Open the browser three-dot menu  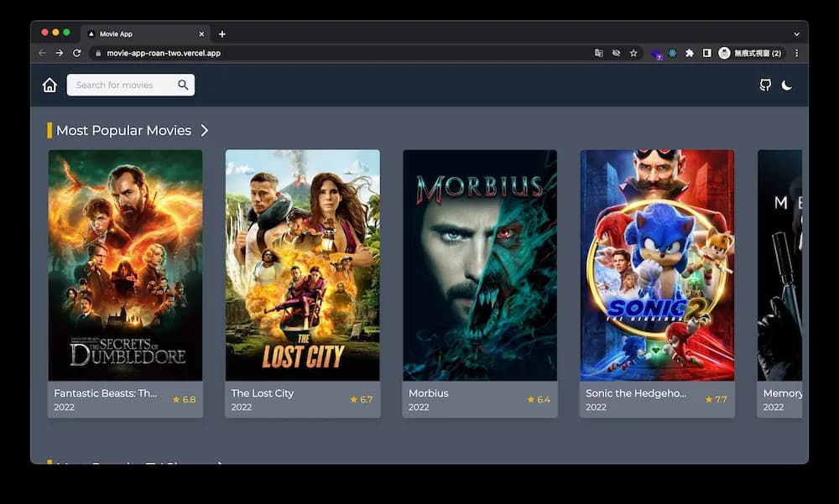click(x=796, y=52)
